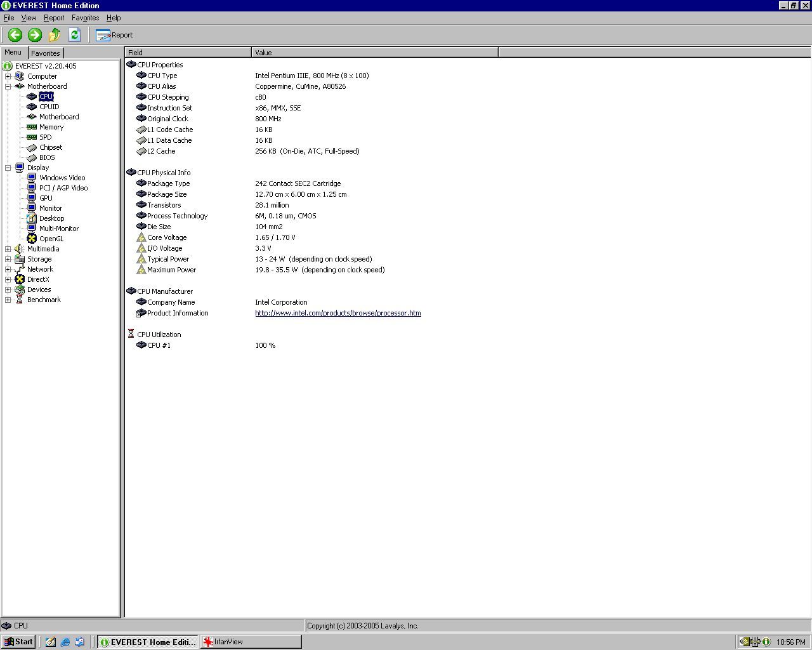812x650 pixels.
Task: Select the Package Type row
Action: [x=468, y=183]
